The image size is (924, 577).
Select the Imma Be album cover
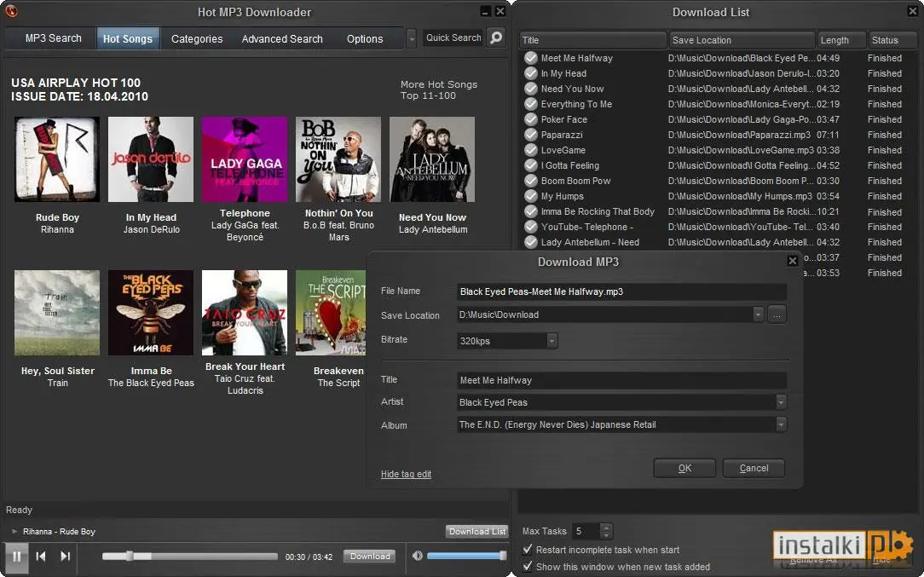click(x=151, y=313)
